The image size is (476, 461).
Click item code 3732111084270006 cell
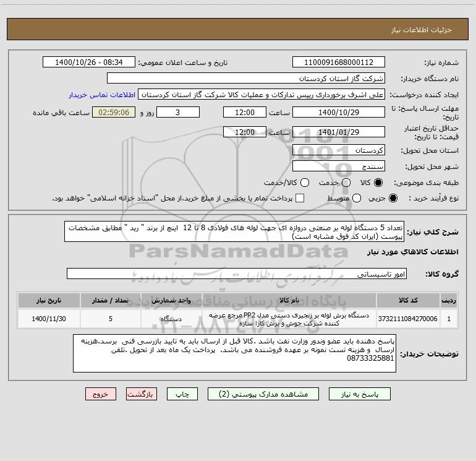408,319
